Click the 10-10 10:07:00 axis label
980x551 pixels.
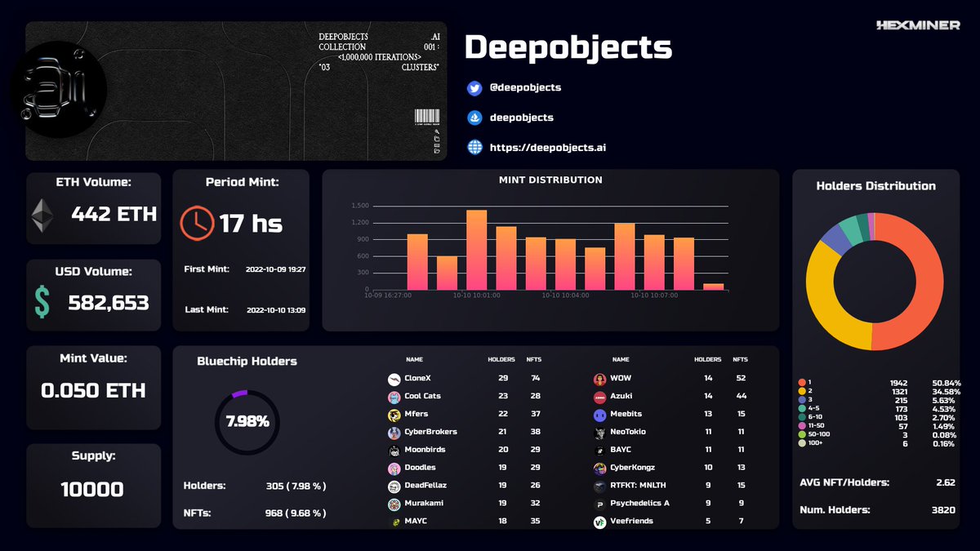(x=653, y=295)
